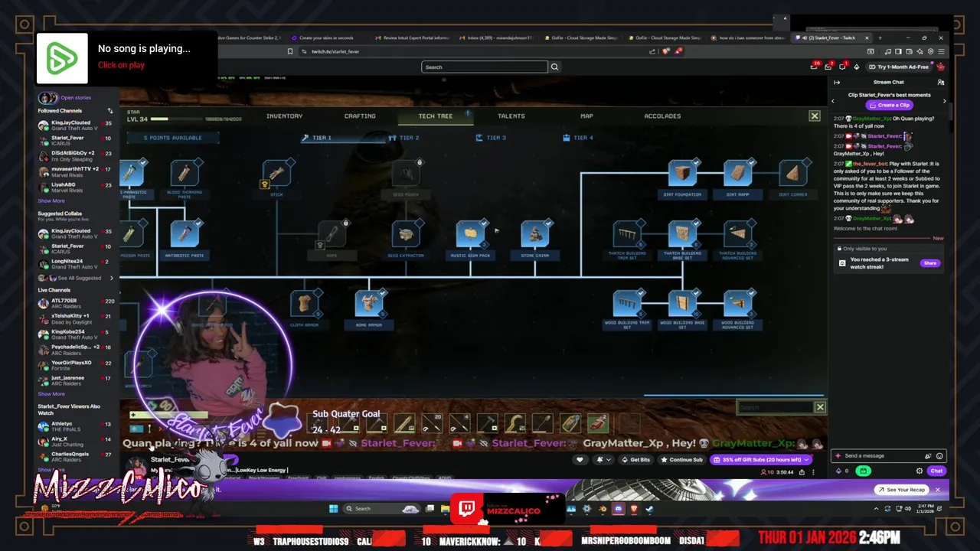The width and height of the screenshot is (980, 551).
Task: Select the Thatch Building Trim Set node
Action: [627, 235]
